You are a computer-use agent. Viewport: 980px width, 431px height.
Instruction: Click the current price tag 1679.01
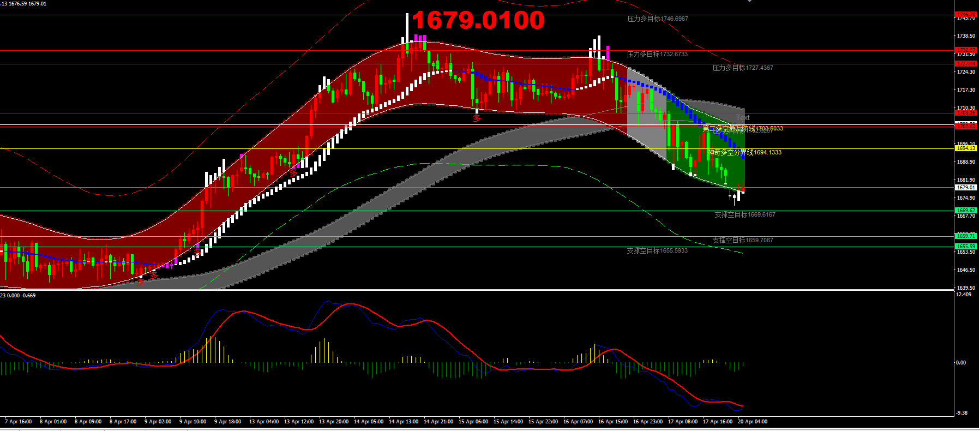tap(966, 188)
